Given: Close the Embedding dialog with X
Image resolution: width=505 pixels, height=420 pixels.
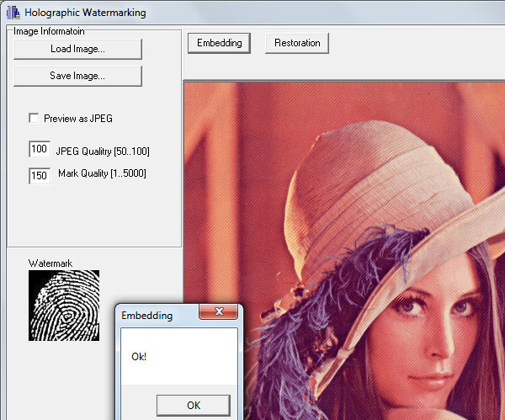Looking at the screenshot, I should pos(219,311).
